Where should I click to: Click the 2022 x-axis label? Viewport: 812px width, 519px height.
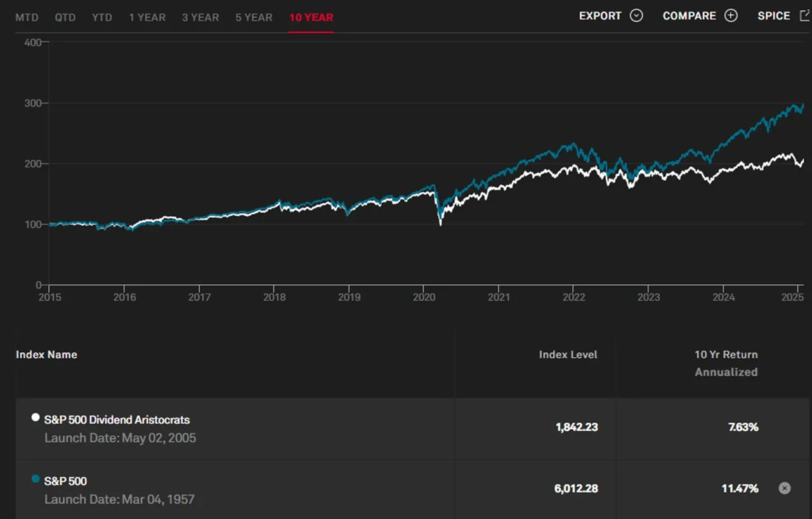[573, 297]
